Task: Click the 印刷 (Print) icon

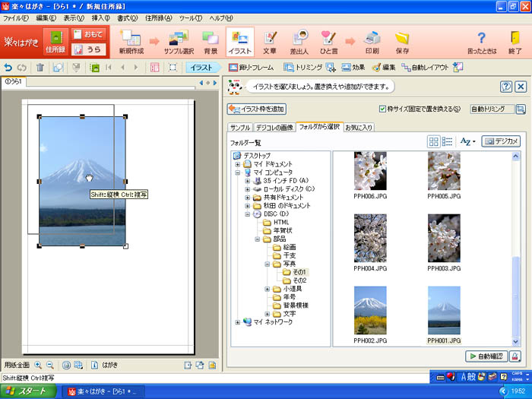Action: pyautogui.click(x=372, y=41)
